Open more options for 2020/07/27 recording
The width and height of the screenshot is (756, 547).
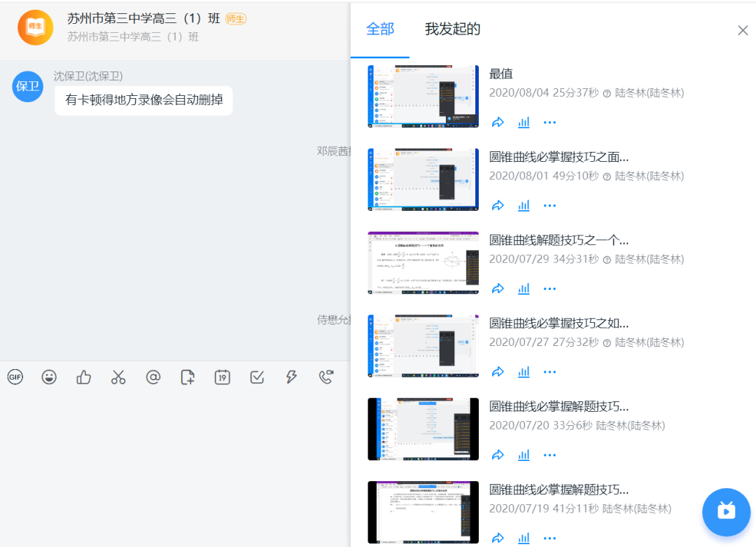[549, 372]
